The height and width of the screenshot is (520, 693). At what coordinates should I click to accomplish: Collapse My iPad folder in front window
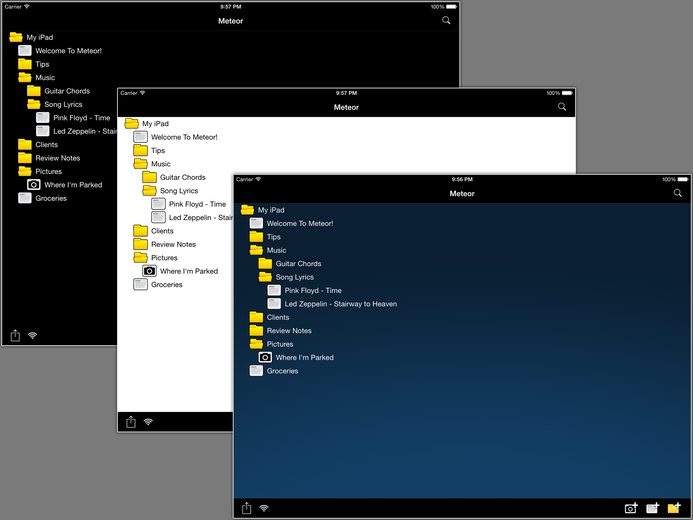click(x=247, y=210)
